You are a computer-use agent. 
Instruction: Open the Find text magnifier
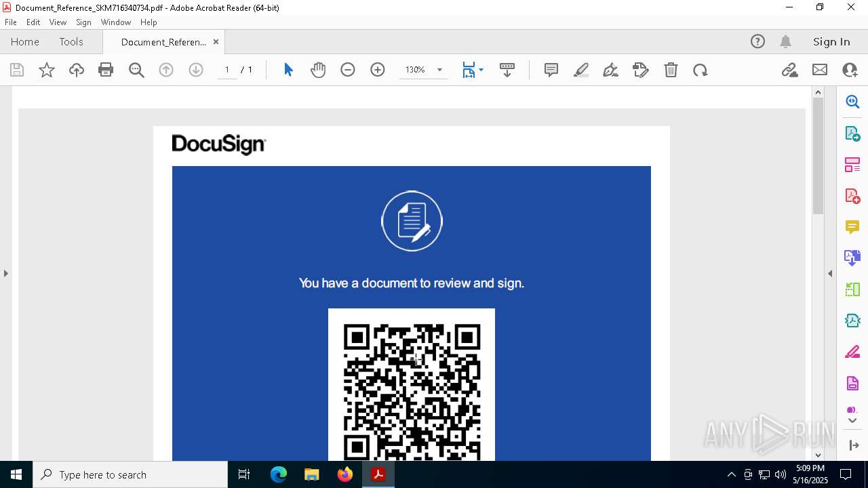pos(136,70)
